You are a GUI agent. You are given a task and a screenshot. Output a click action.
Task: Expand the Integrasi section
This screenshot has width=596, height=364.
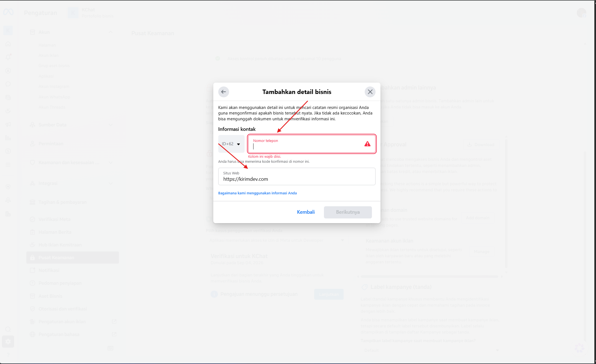[x=111, y=183]
